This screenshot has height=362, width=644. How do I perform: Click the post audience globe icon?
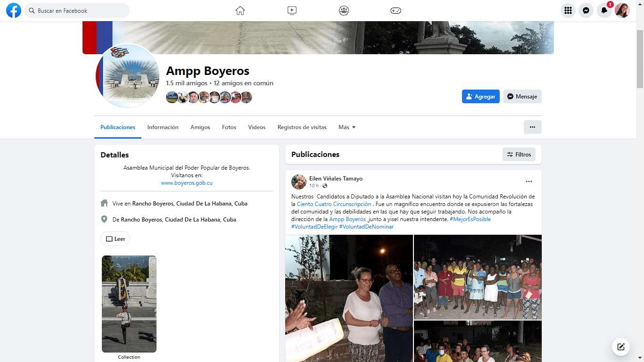(325, 186)
